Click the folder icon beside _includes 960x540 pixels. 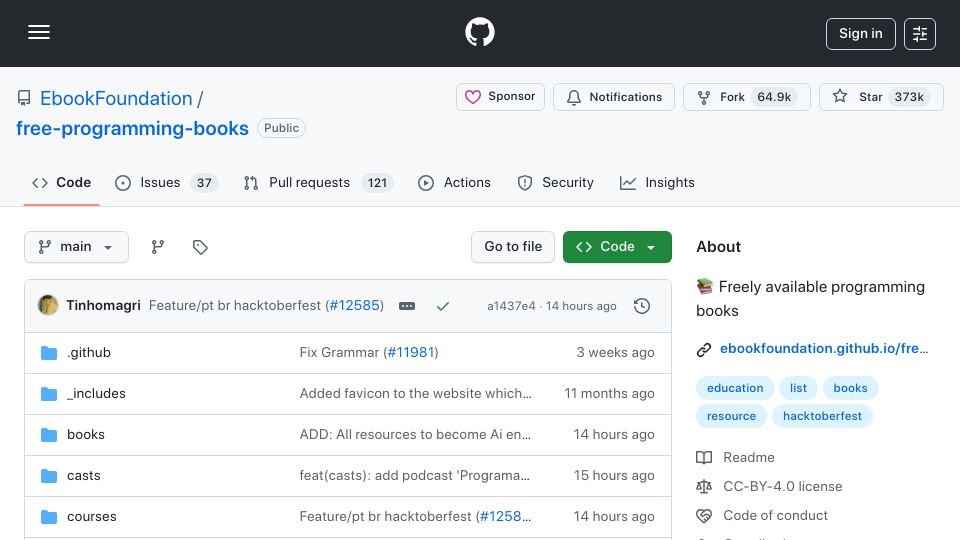pos(49,394)
